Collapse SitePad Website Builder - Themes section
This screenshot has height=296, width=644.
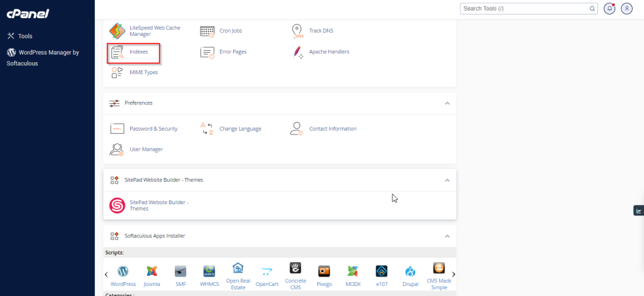tap(447, 180)
